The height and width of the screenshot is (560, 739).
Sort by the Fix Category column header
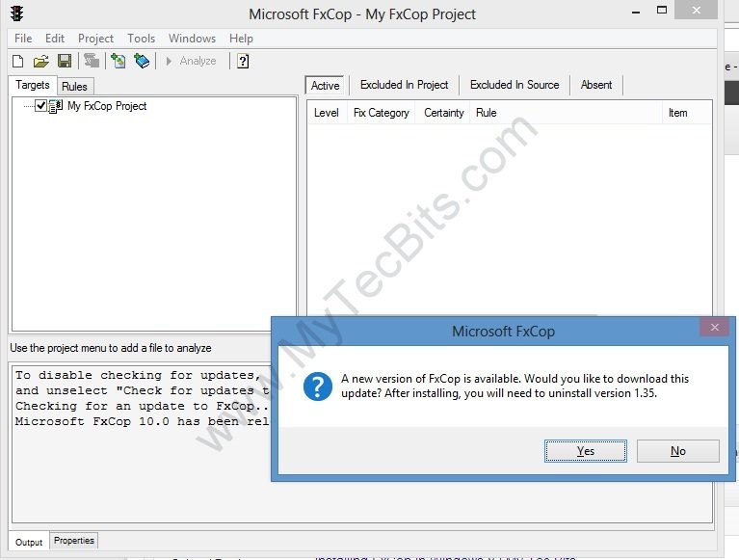pos(382,113)
